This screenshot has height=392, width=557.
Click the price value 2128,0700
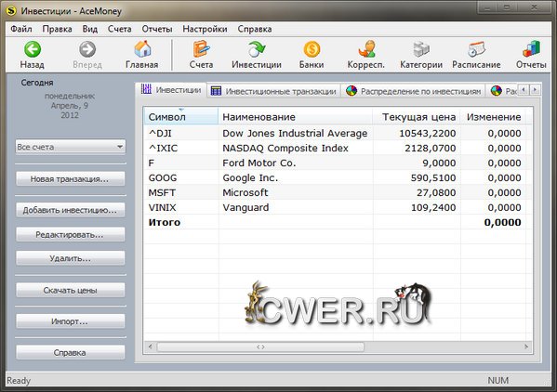pos(431,149)
